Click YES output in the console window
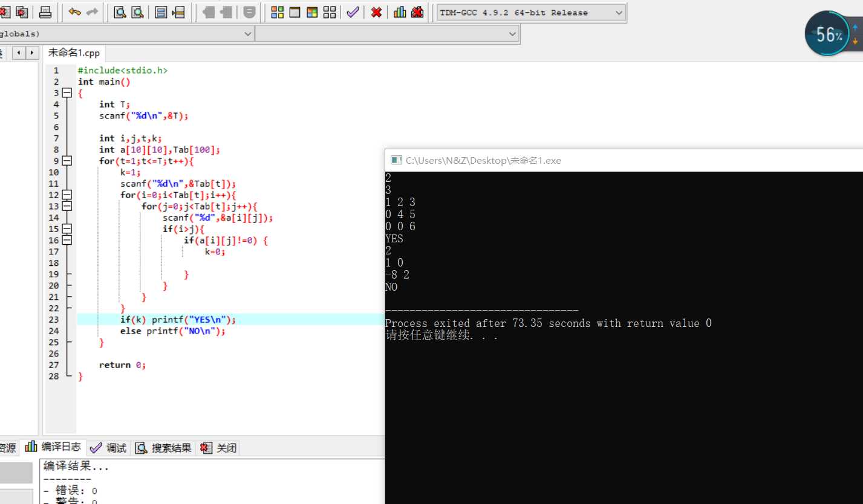The image size is (863, 504). click(394, 239)
